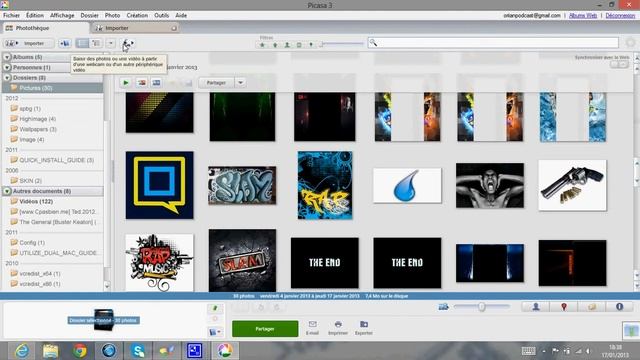The image size is (640, 360).
Task: Open the properties info panel
Action: point(620,307)
